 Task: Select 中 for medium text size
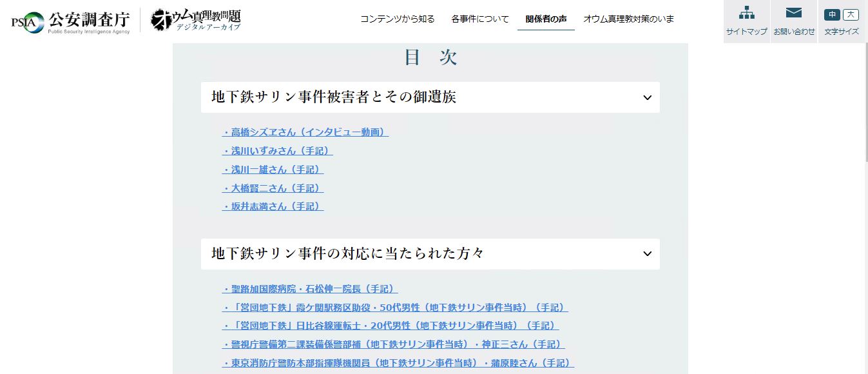[x=831, y=13]
